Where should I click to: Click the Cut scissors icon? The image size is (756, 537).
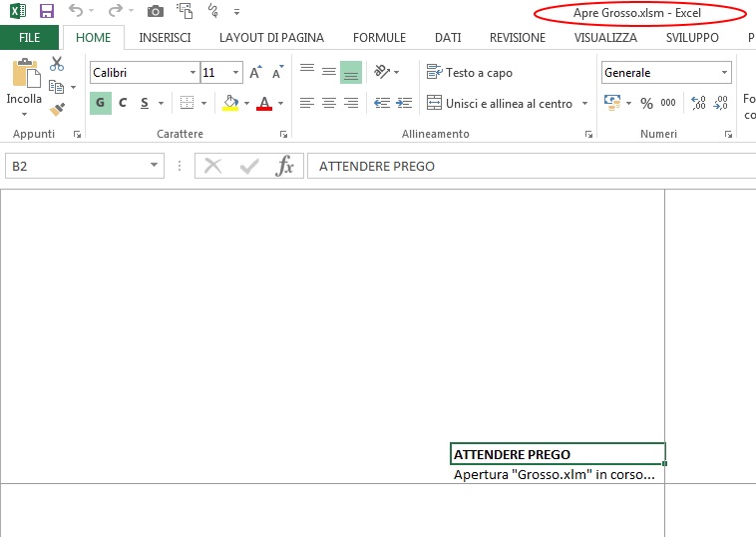[x=57, y=64]
